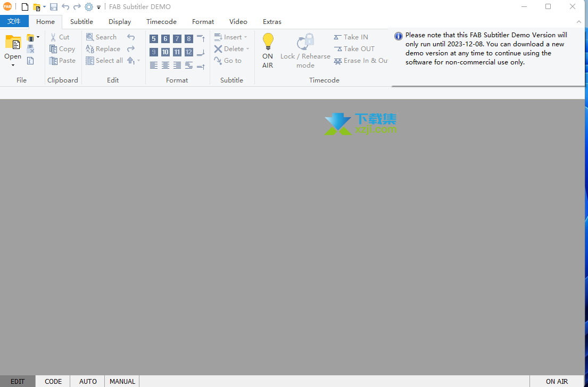
Task: Click the close video file icon
Action: [31, 49]
